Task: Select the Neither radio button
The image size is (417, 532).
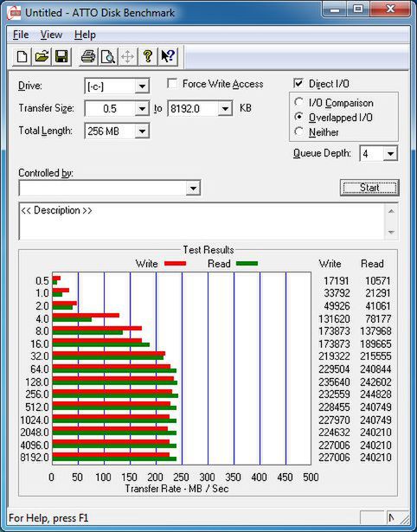Action: (x=299, y=131)
